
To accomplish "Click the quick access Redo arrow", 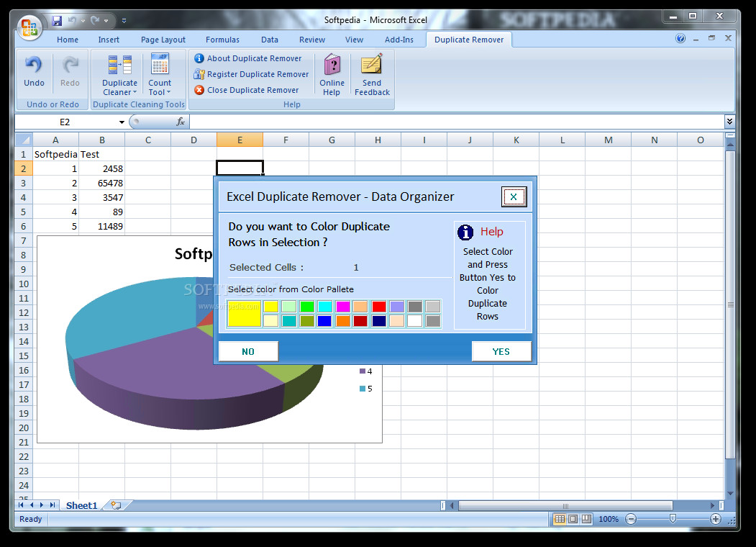I will pos(95,20).
